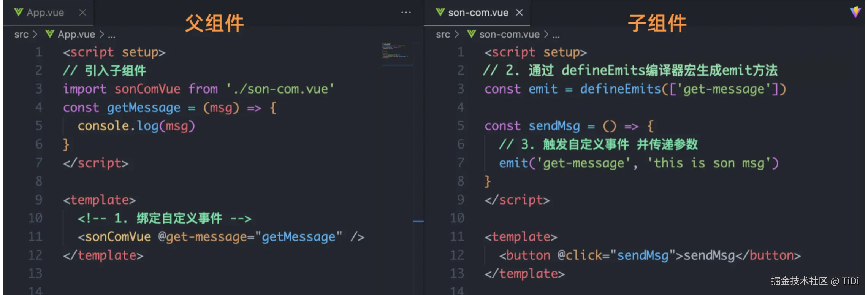Click 'defineEmits' call in son-com.vue line 3
Screen dimensions: 868x295
pyautogui.click(x=621, y=89)
